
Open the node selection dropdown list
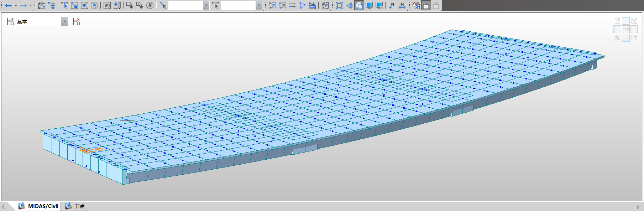(206, 5)
